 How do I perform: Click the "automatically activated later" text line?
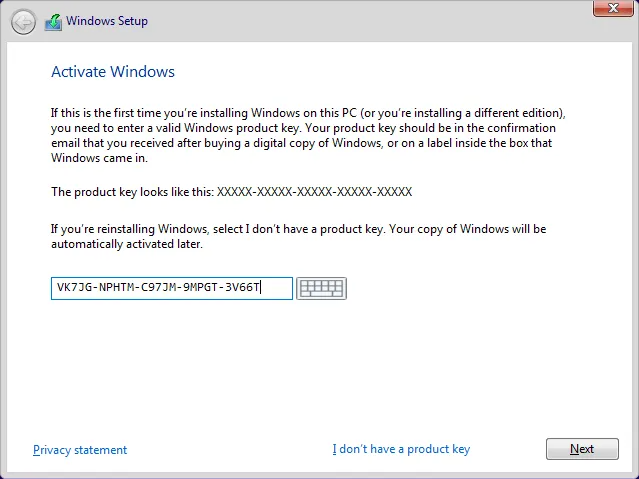tap(126, 244)
